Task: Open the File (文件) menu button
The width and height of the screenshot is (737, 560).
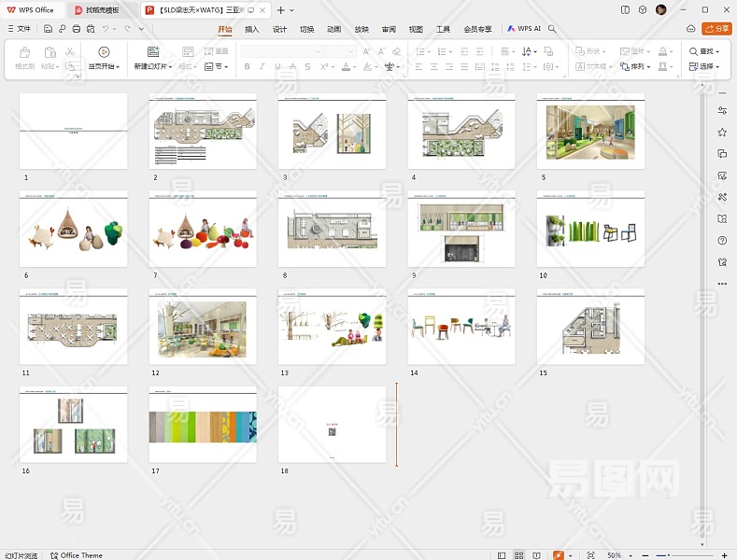Action: click(19, 29)
